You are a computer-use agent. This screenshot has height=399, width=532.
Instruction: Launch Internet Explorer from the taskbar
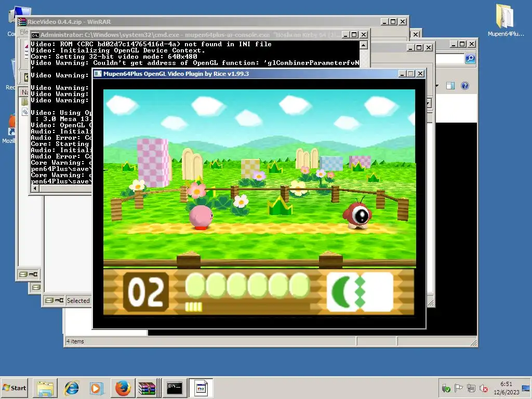click(x=72, y=388)
